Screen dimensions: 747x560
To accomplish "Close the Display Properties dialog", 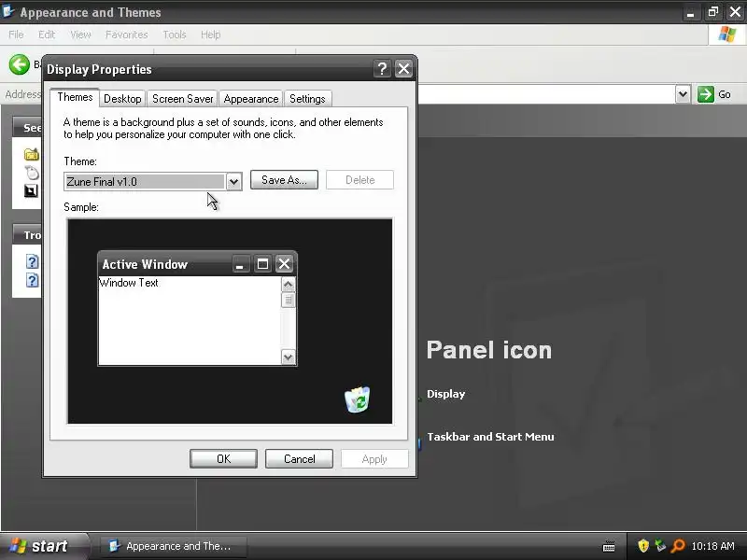I will tap(403, 68).
